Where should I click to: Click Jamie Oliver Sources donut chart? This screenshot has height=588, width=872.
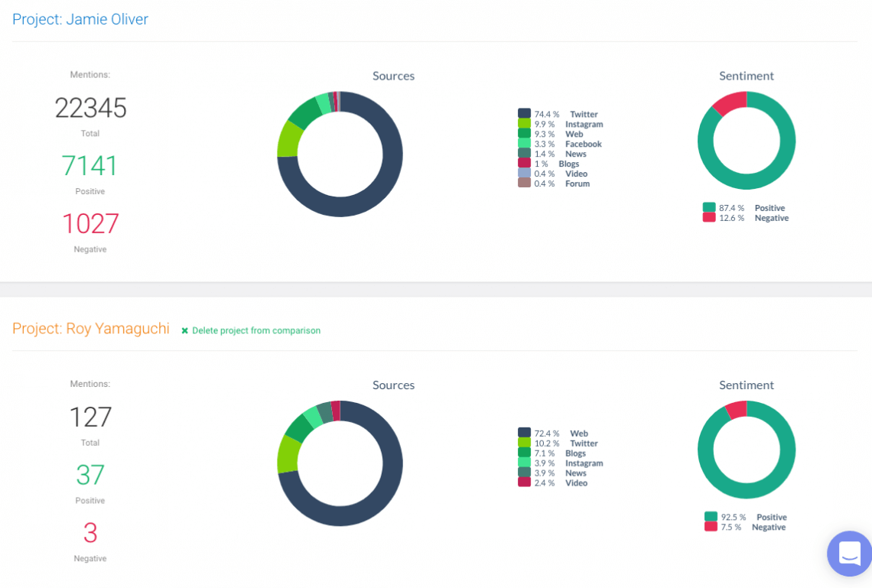pyautogui.click(x=340, y=154)
